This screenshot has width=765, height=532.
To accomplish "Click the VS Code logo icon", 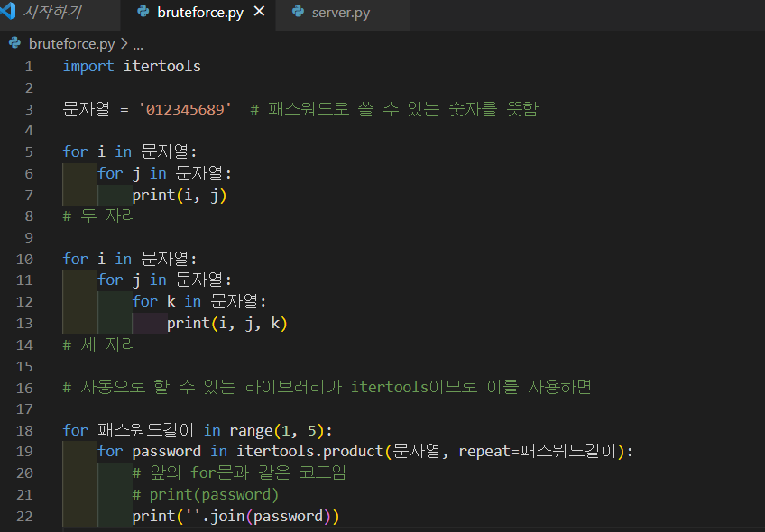I will [x=8, y=10].
